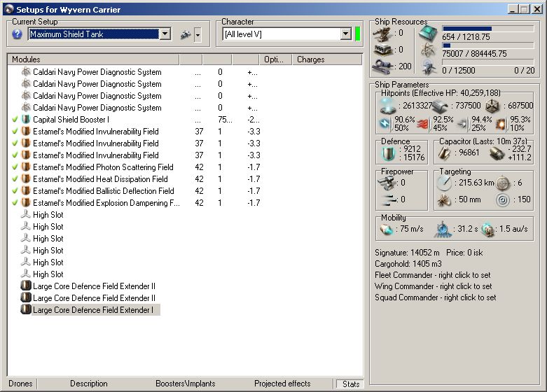547x392 pixels.
Task: Click the CPU icon in Ship Resources
Action: (428, 34)
